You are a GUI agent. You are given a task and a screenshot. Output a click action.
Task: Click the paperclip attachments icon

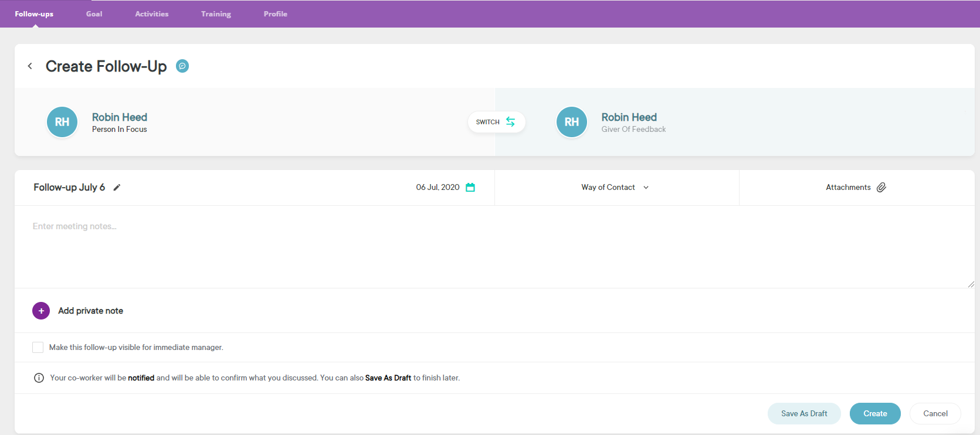coord(881,188)
